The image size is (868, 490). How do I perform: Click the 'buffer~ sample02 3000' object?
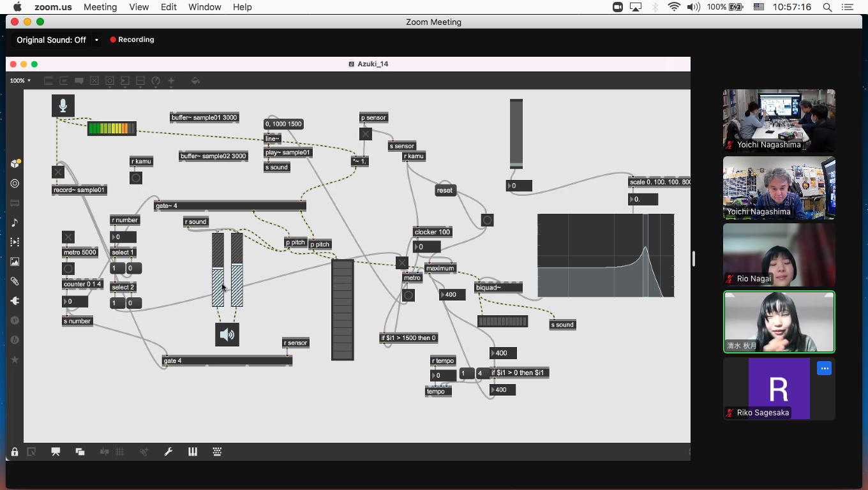pos(213,156)
